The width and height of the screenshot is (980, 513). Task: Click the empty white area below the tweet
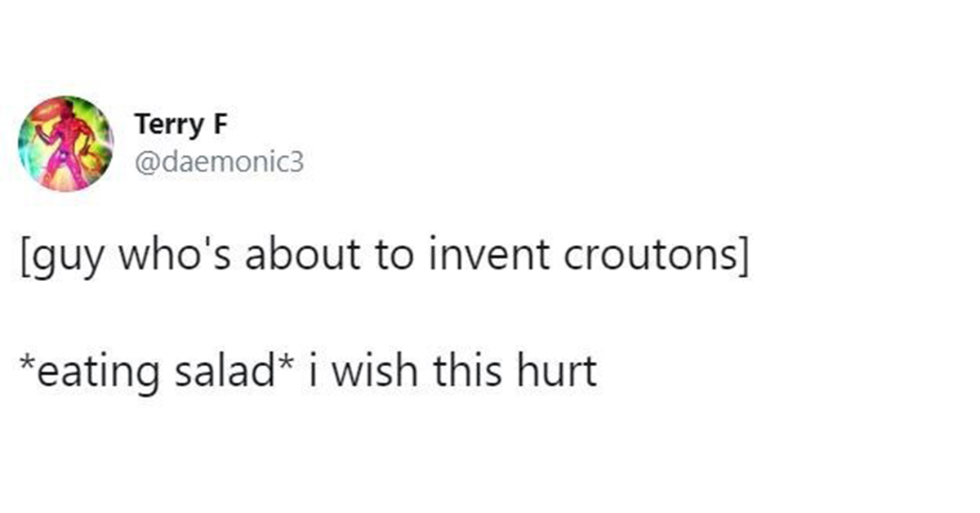click(x=490, y=457)
